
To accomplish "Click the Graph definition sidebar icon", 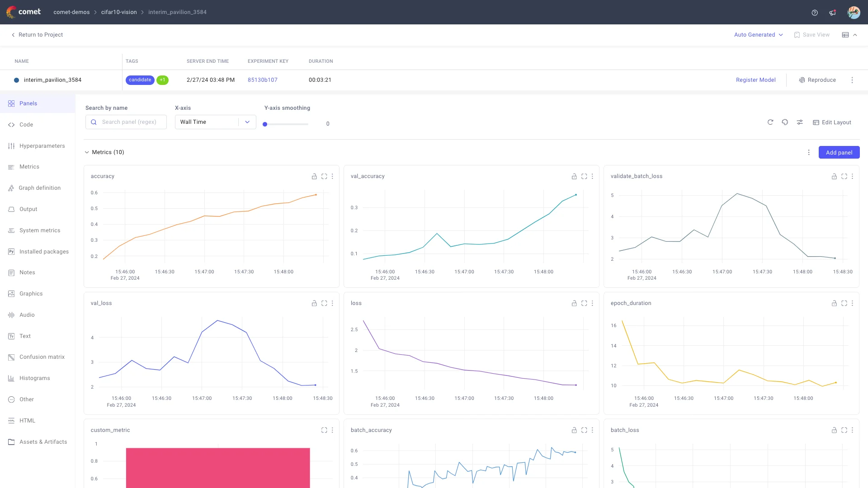I will [11, 188].
